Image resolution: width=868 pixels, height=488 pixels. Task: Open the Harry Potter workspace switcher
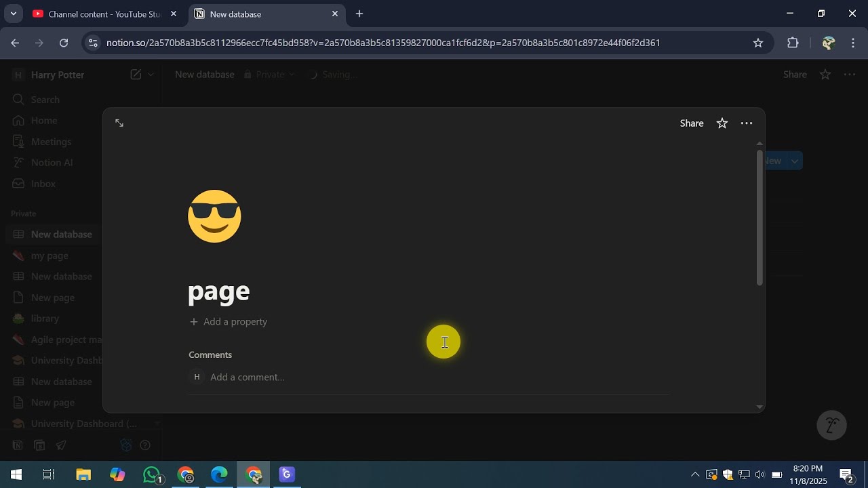pos(49,75)
